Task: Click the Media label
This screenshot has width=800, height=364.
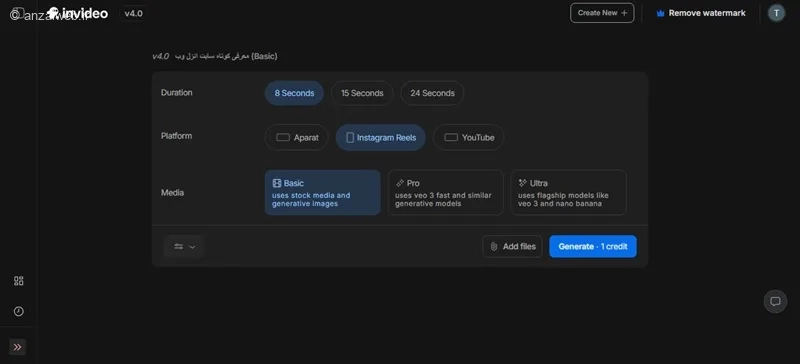Action: coord(172,192)
